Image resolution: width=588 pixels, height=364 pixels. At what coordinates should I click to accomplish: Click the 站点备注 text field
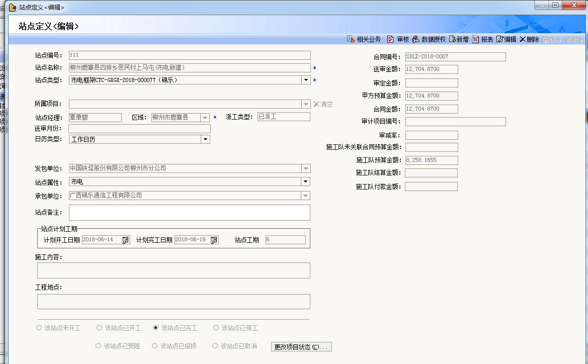click(x=189, y=213)
